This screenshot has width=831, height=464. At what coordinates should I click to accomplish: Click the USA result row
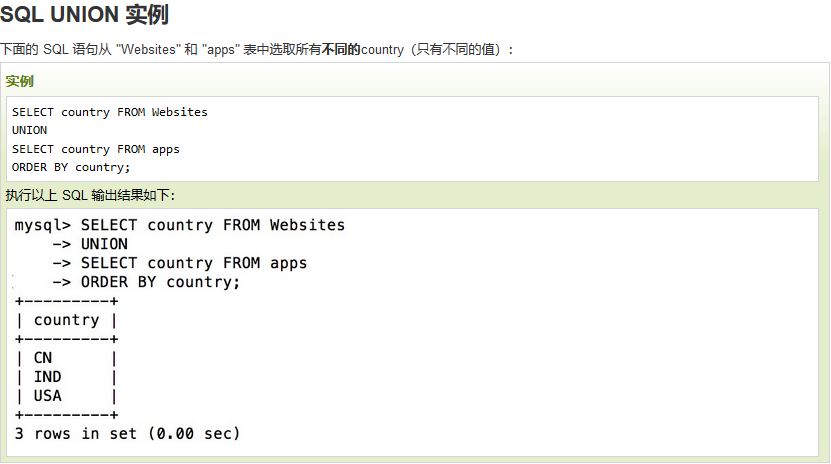pos(66,396)
